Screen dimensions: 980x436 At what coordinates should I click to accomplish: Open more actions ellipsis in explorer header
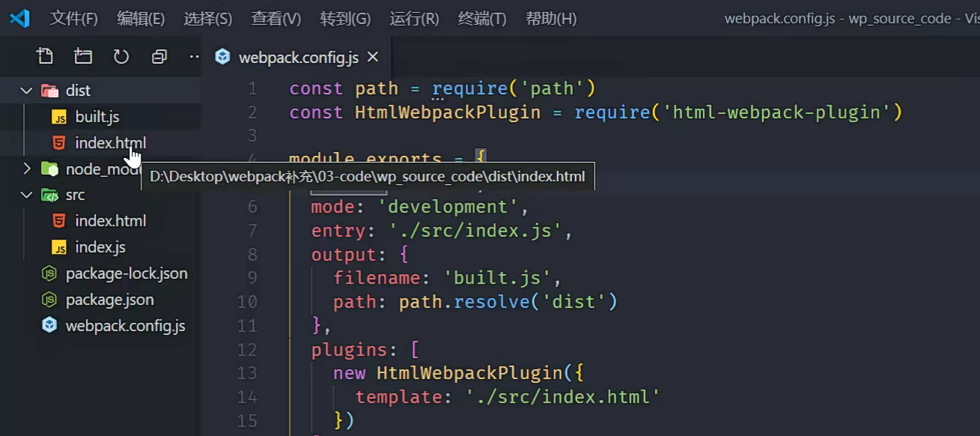pos(194,56)
